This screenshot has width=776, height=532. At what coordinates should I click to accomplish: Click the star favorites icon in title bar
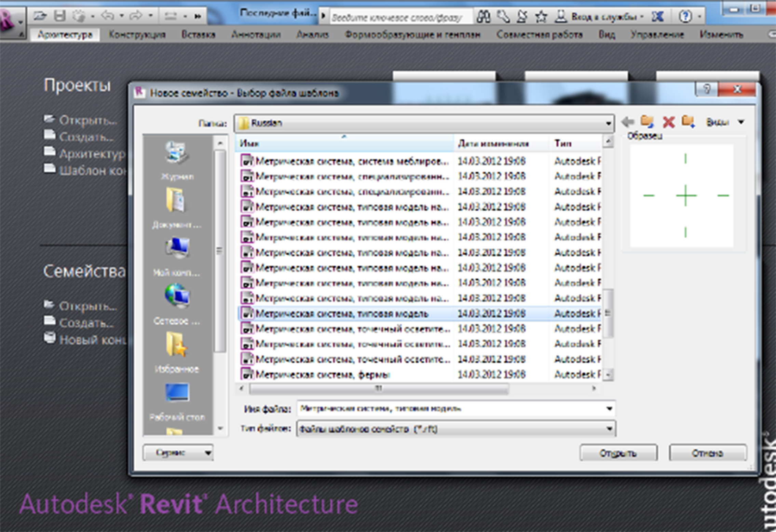click(541, 16)
